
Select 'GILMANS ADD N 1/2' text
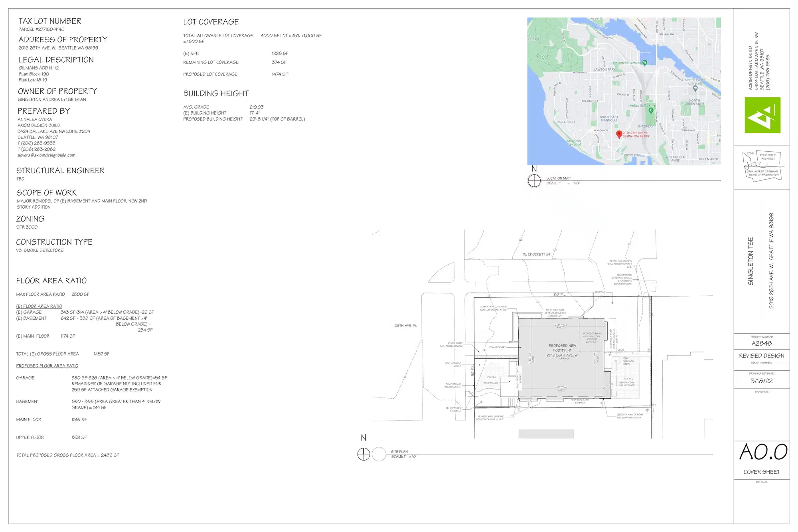click(x=39, y=68)
